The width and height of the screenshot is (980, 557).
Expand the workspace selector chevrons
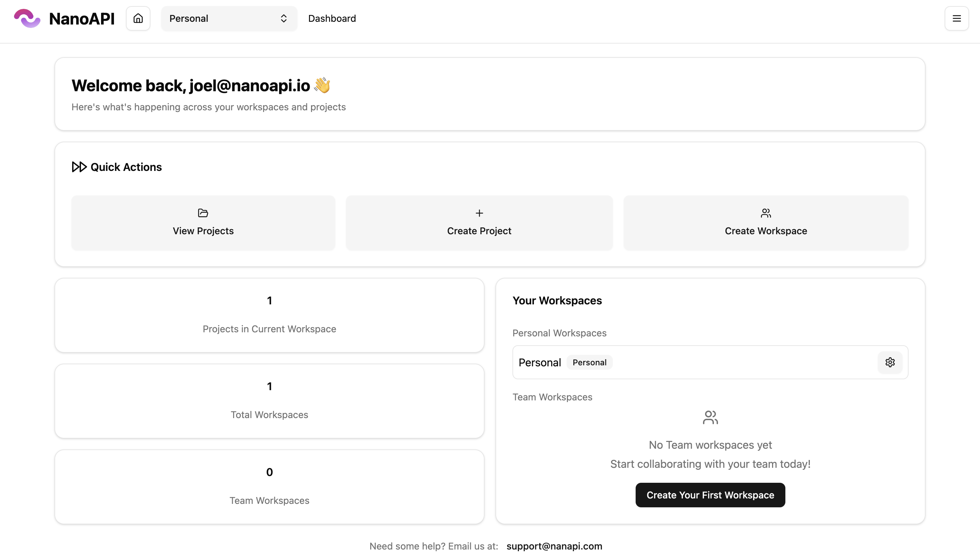point(283,18)
